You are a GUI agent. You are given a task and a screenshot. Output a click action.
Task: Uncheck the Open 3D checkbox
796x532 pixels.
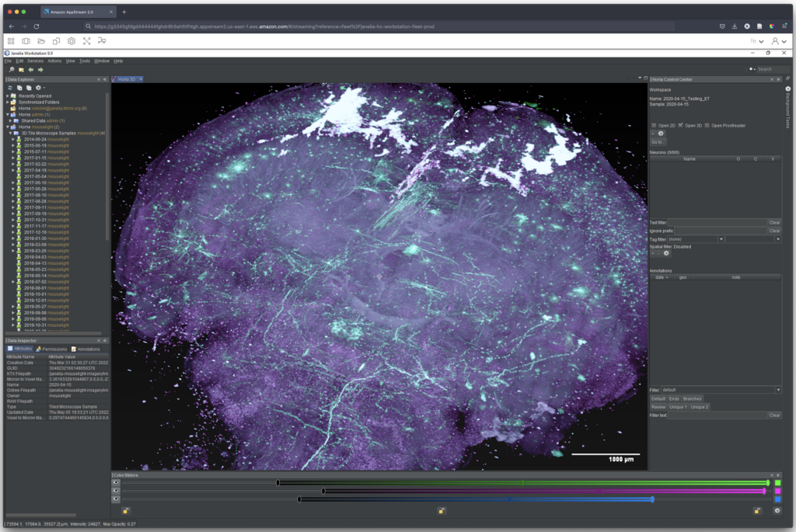coord(681,125)
